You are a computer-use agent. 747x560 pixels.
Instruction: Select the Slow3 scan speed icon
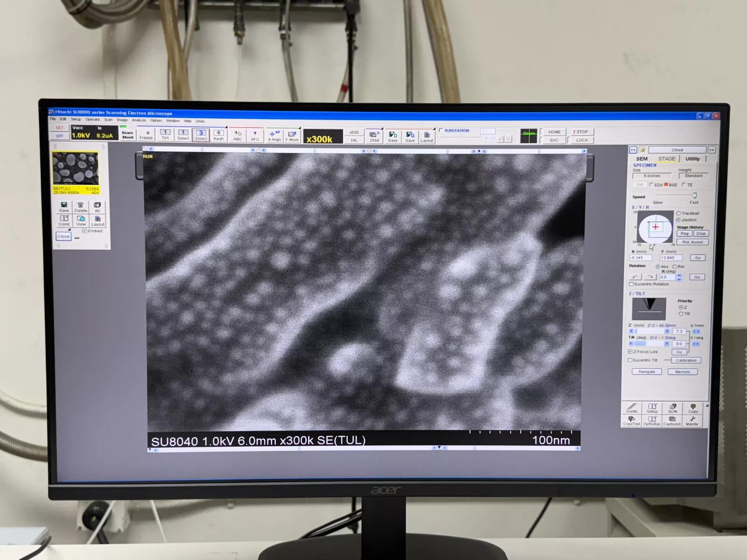[201, 136]
